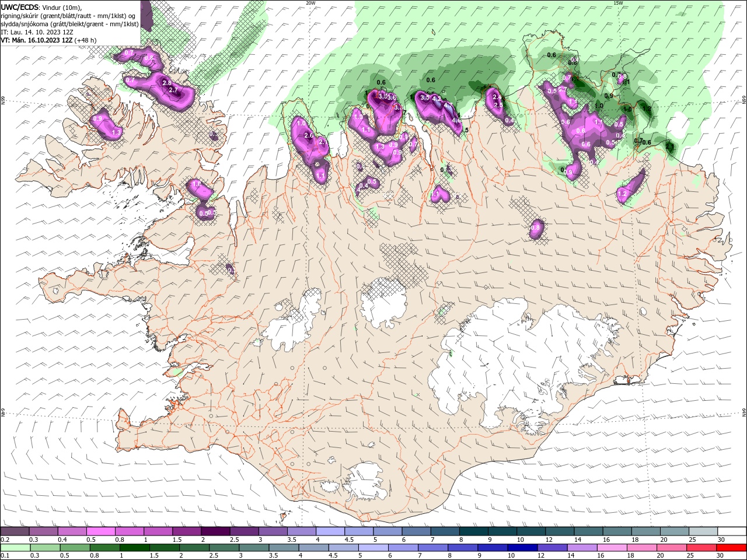Viewport: 747px width, 560px height.
Task: Select lightest green 0.1 swatch in rain legend
Action: click(x=15, y=548)
